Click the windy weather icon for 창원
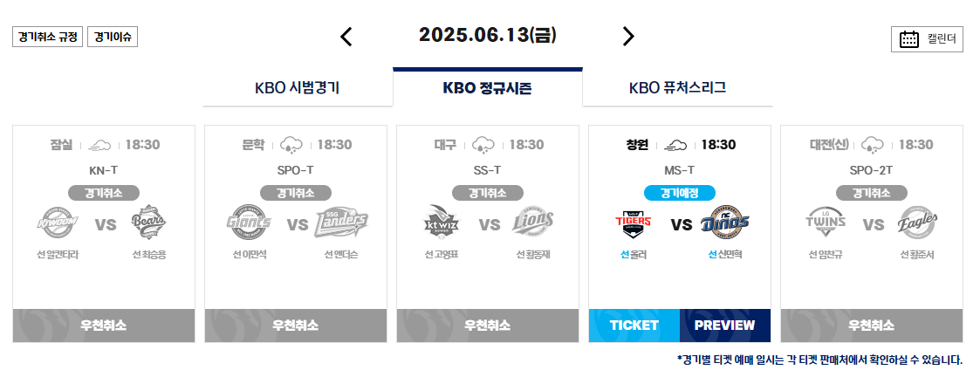Screen dimensions: 980x384 coord(675,145)
